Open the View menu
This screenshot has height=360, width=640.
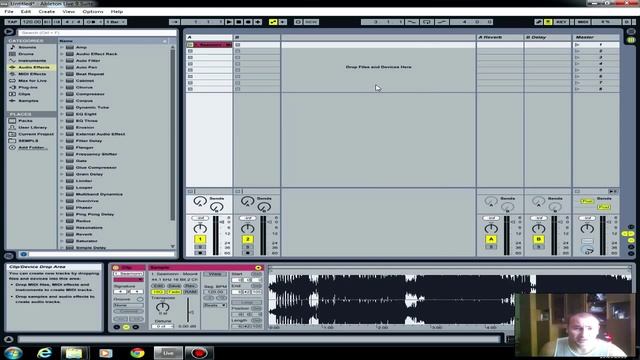pos(69,12)
